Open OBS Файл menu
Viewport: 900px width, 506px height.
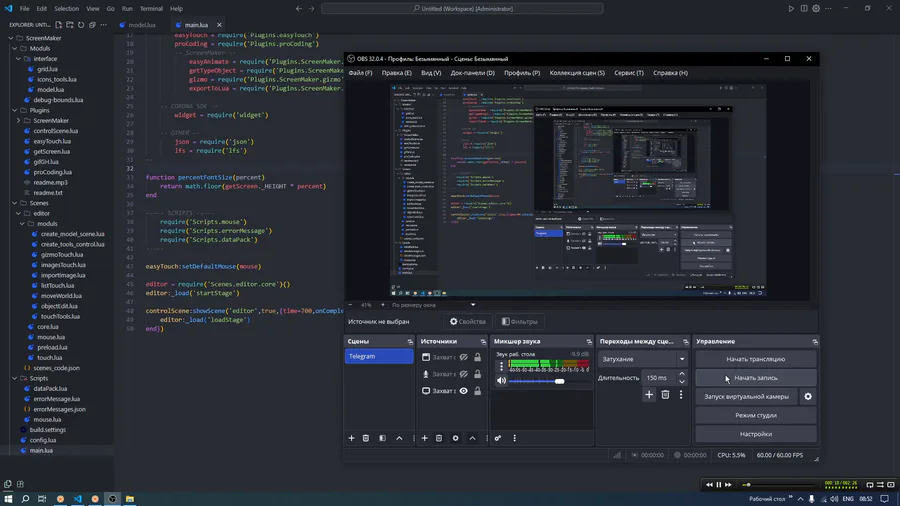[360, 73]
